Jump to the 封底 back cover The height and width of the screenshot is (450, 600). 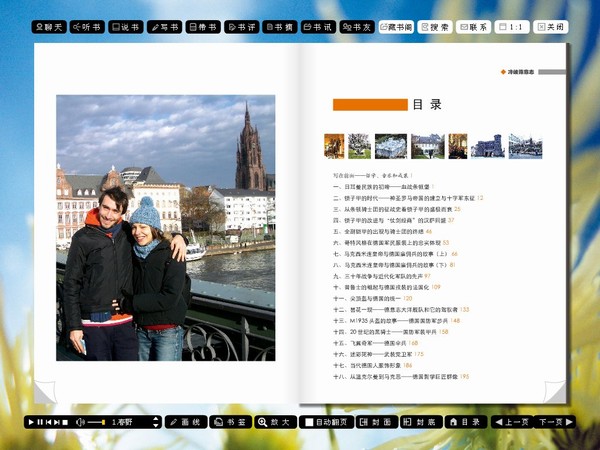click(421, 422)
